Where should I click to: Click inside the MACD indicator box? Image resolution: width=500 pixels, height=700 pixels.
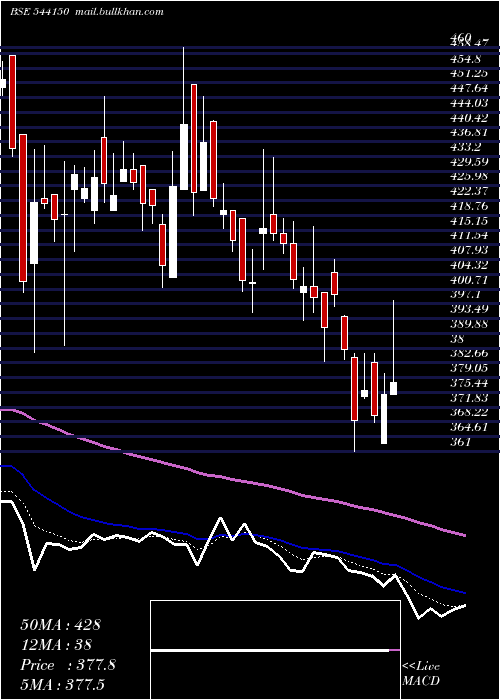[275, 650]
